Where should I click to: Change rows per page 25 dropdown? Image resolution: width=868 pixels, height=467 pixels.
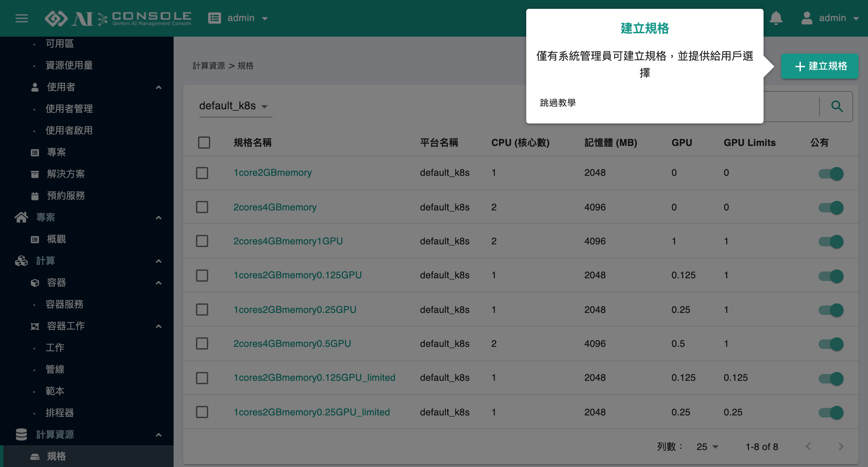tap(708, 447)
